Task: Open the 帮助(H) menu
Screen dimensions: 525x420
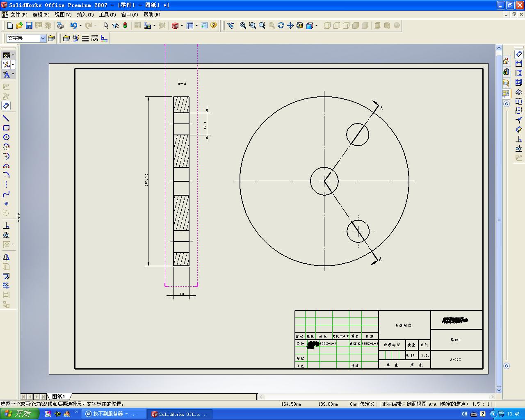Action: click(152, 15)
